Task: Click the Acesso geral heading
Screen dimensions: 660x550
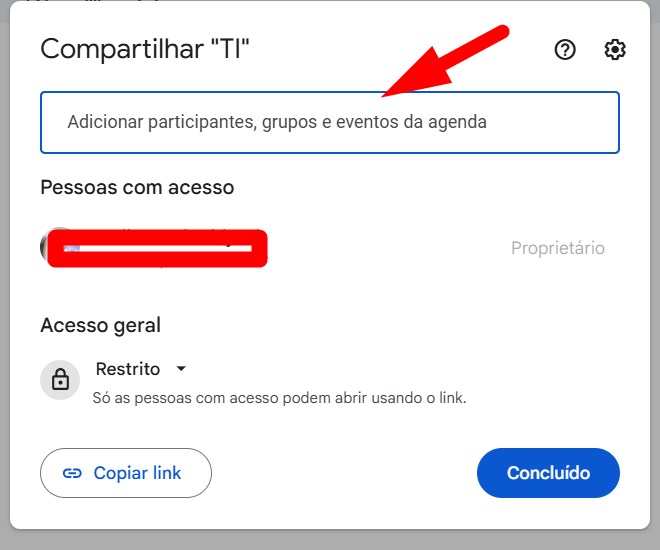Action: 100,325
